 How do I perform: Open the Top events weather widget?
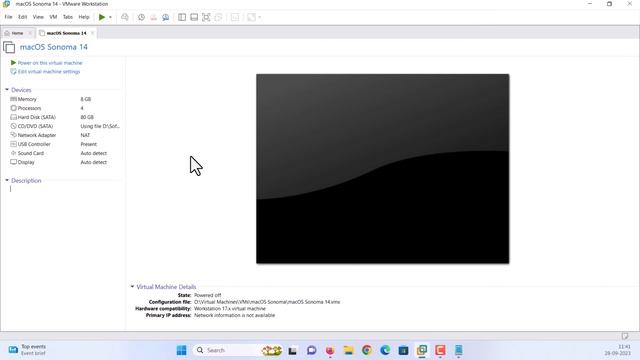click(x=27, y=350)
